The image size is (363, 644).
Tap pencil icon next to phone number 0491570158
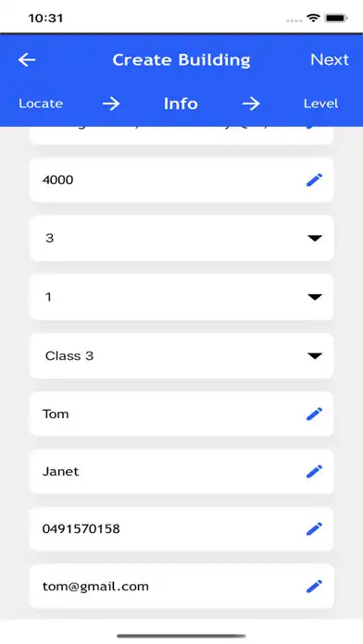(314, 528)
